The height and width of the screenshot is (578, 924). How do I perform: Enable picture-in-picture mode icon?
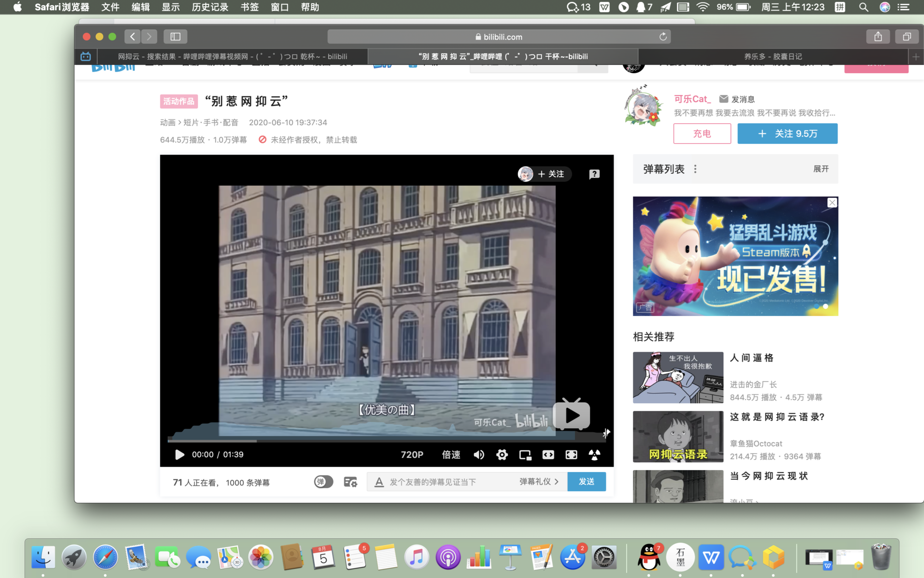point(525,455)
